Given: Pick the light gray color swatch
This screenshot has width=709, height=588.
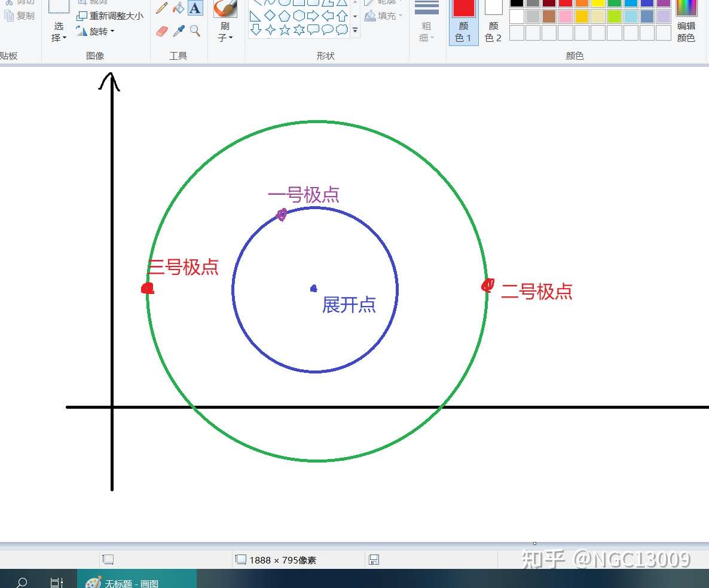Looking at the screenshot, I should click(x=533, y=16).
